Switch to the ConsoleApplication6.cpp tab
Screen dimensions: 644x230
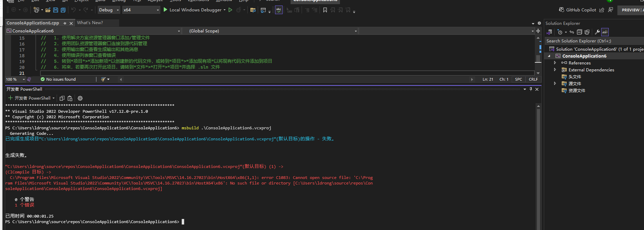33,23
